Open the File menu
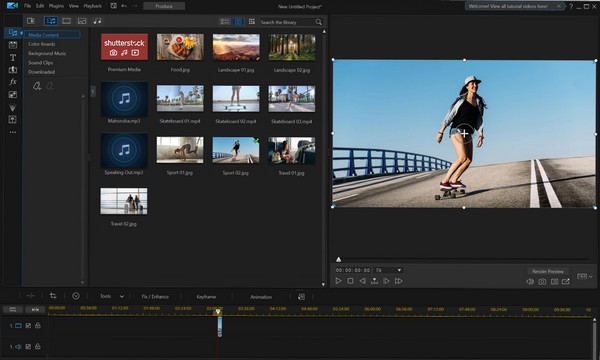This screenshot has width=600, height=360. (x=28, y=6)
